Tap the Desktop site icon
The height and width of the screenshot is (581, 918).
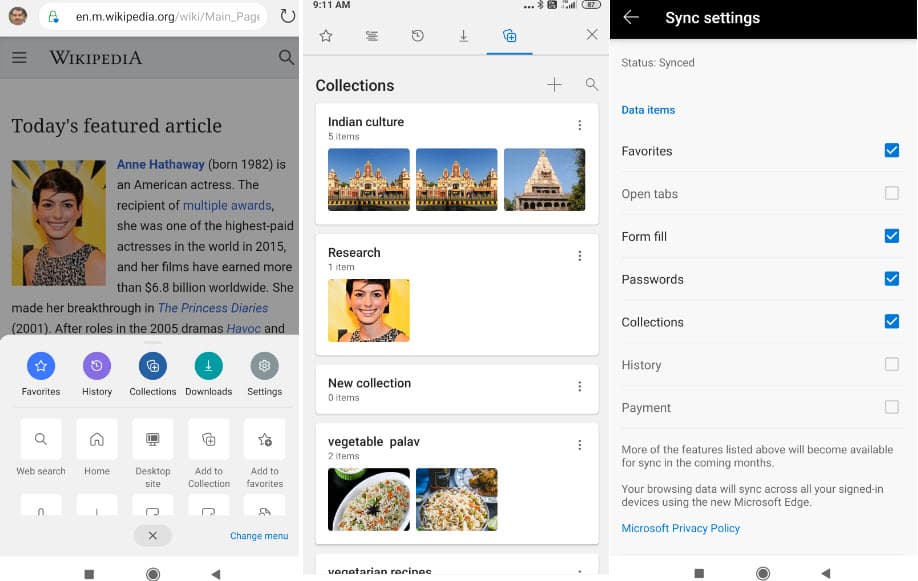point(152,439)
